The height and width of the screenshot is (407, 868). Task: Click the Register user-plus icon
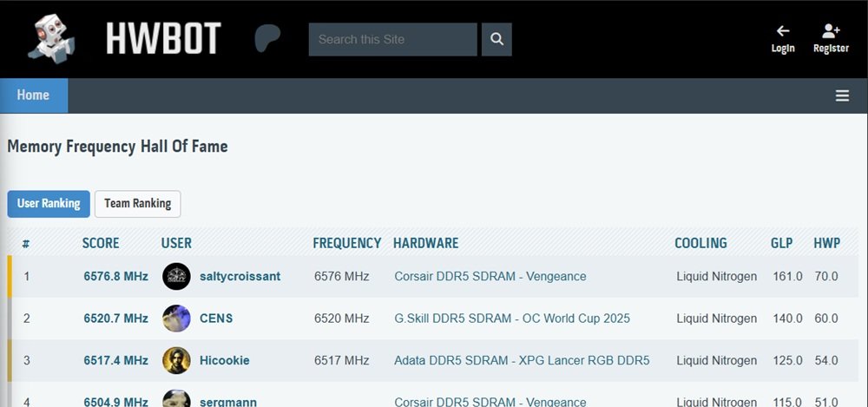(x=831, y=31)
